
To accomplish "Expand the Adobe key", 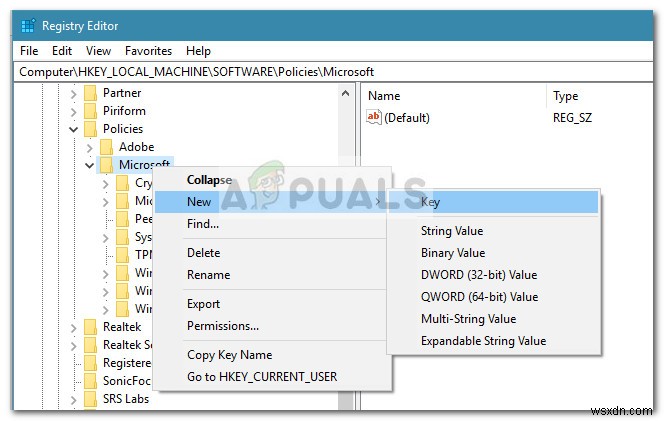I will coord(89,148).
